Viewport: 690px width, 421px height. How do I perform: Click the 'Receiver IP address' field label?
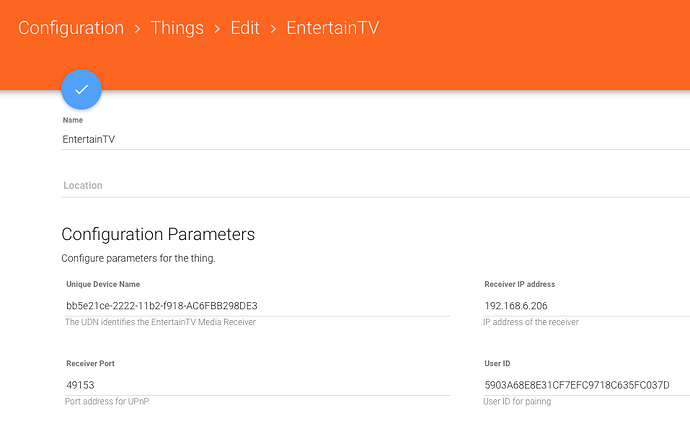click(x=519, y=285)
